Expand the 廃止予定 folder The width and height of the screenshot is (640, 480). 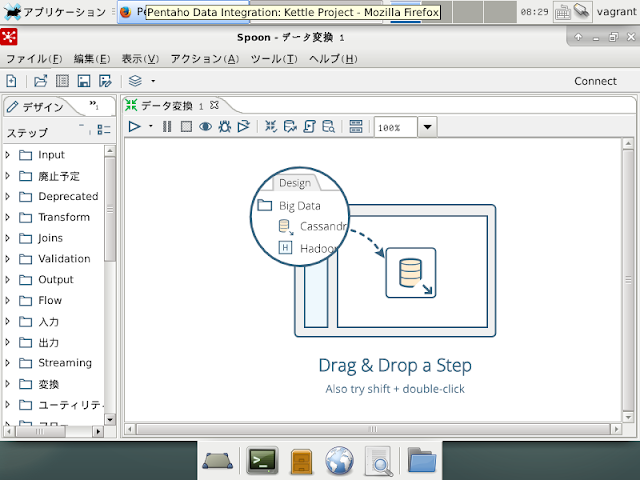point(7,176)
